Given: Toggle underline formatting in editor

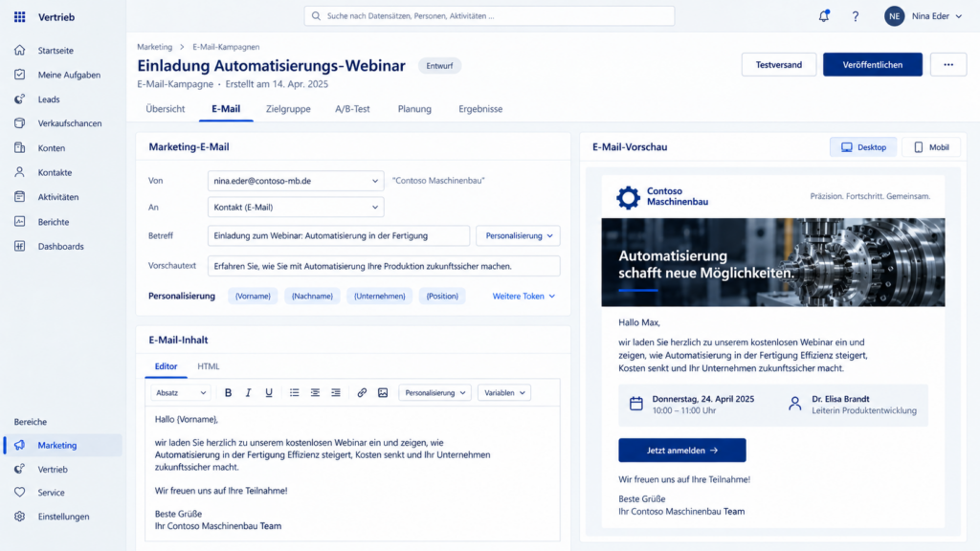Looking at the screenshot, I should [269, 393].
